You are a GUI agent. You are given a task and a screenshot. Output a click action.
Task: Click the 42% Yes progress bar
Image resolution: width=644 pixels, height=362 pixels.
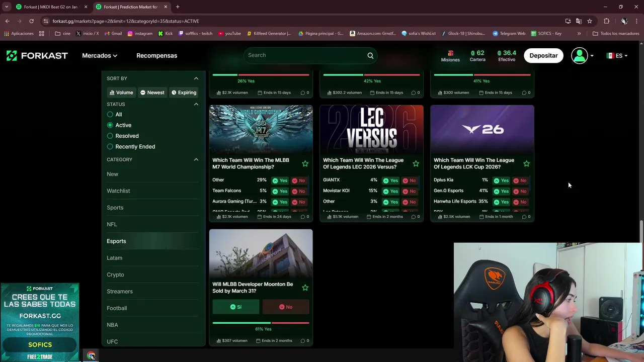coord(371,75)
